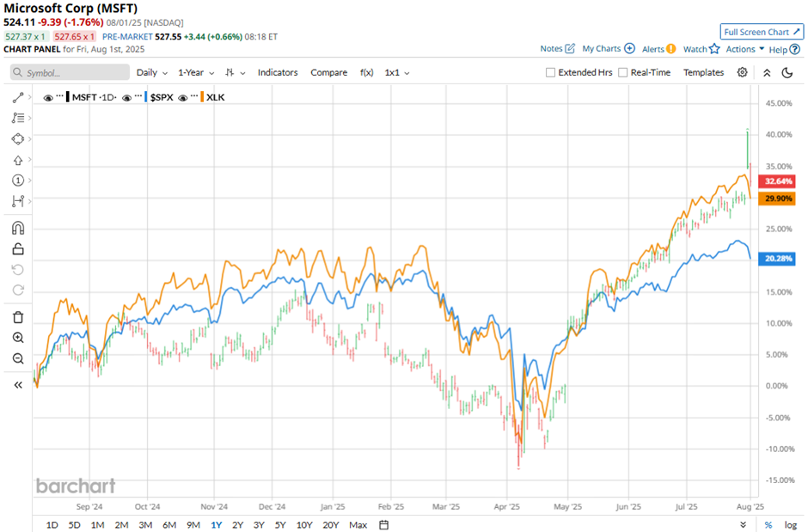Select the trend line drawing tool
Image resolution: width=808 pixels, height=532 pixels.
point(18,97)
